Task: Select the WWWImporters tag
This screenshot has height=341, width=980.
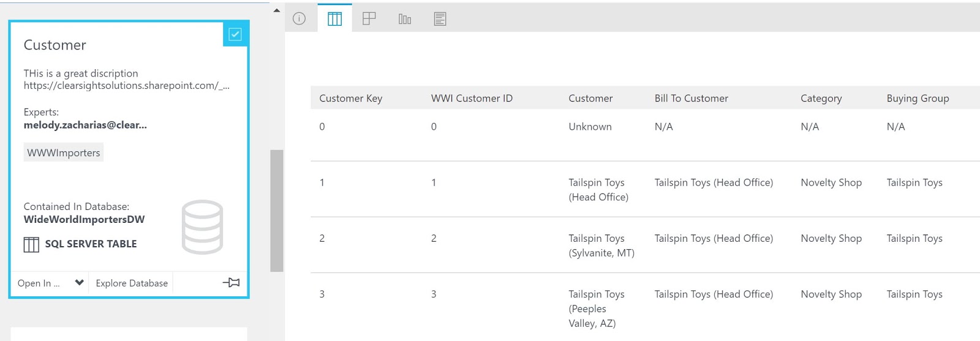Action: (x=64, y=152)
